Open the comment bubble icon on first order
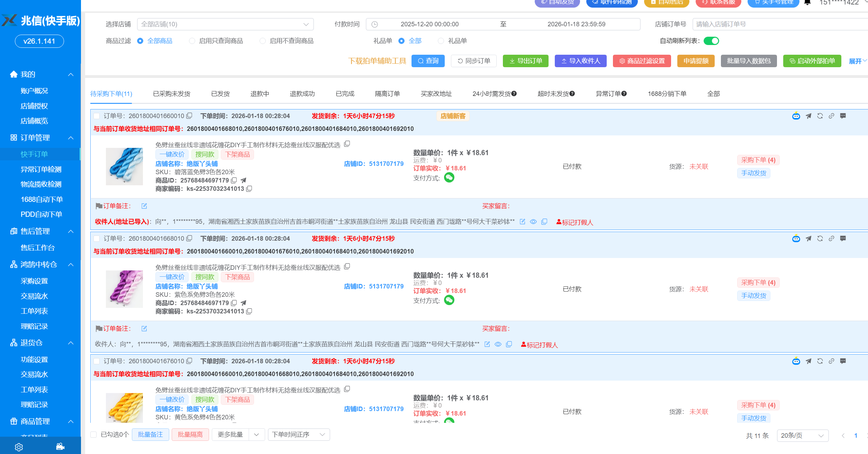Screen dimensions: 868x454 843,116
